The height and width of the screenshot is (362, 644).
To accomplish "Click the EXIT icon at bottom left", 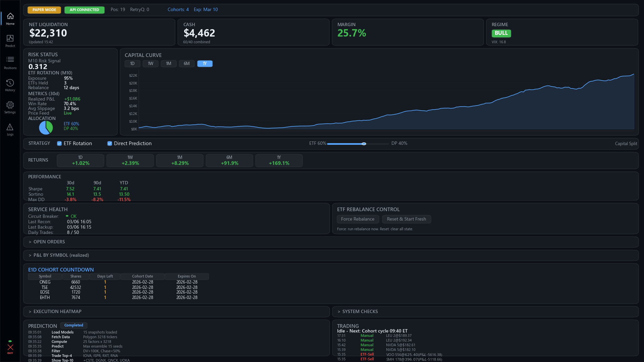I will tap(10, 348).
